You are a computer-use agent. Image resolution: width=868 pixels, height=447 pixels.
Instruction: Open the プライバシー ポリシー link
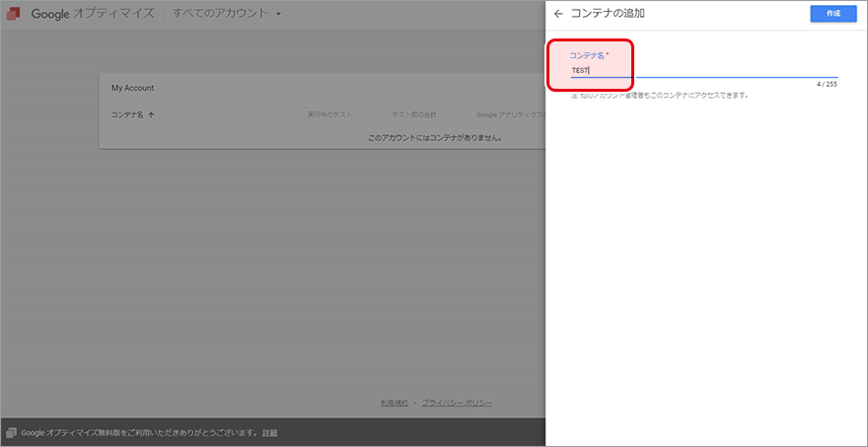(x=458, y=404)
